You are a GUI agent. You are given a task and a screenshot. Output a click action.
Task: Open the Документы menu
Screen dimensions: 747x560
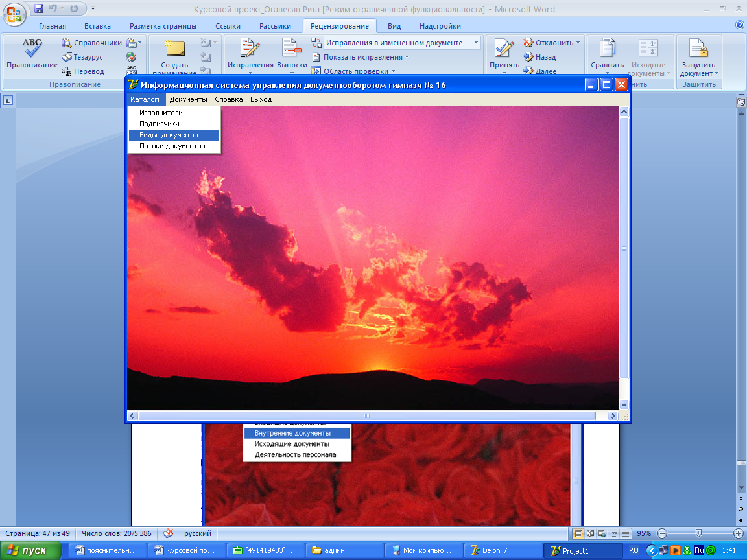coord(188,99)
